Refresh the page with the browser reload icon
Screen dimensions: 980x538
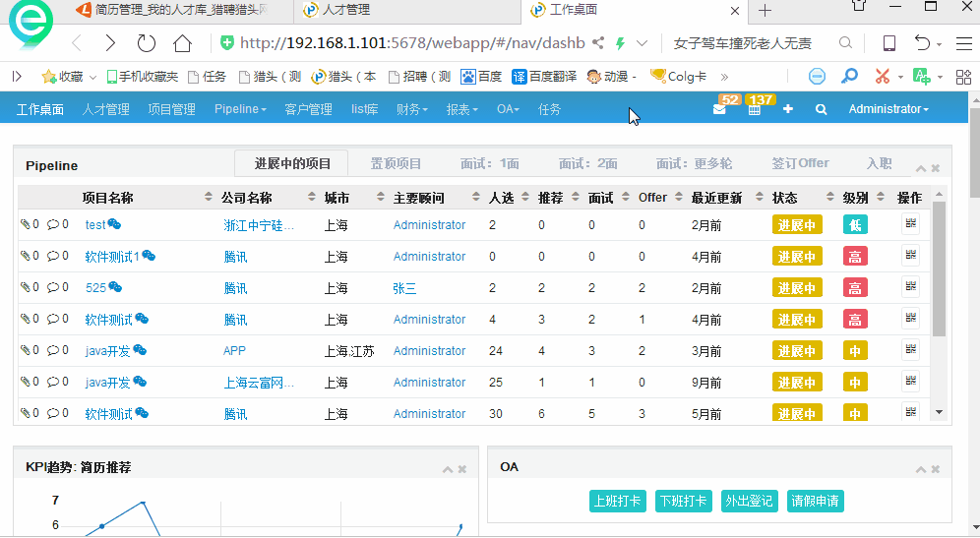click(147, 43)
